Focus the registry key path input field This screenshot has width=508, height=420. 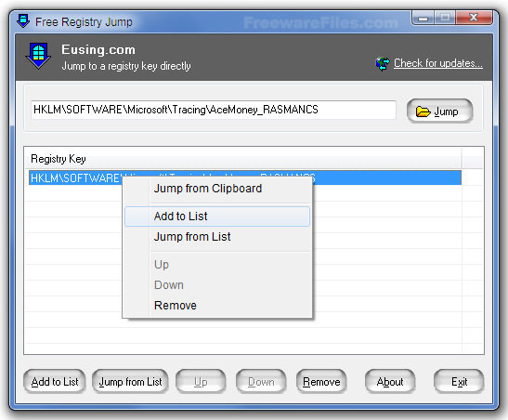click(x=214, y=110)
